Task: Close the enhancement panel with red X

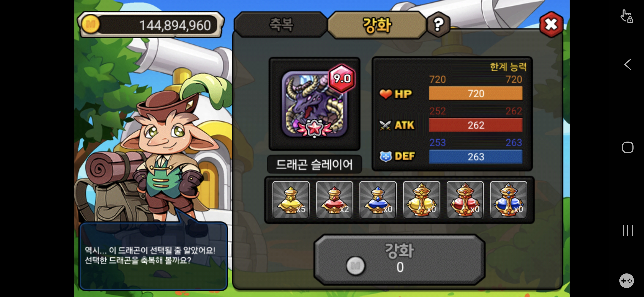Action: [x=551, y=25]
